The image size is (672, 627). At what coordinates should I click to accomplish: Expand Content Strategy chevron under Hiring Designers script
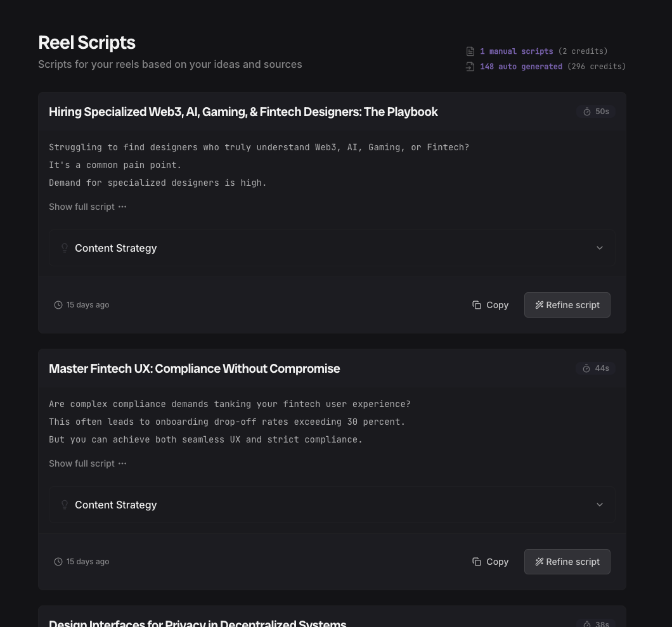pos(600,248)
